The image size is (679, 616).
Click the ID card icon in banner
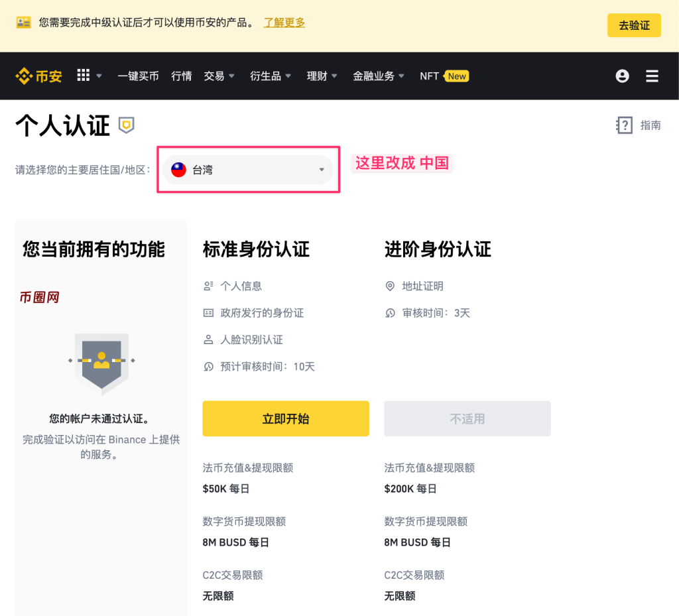tap(24, 23)
